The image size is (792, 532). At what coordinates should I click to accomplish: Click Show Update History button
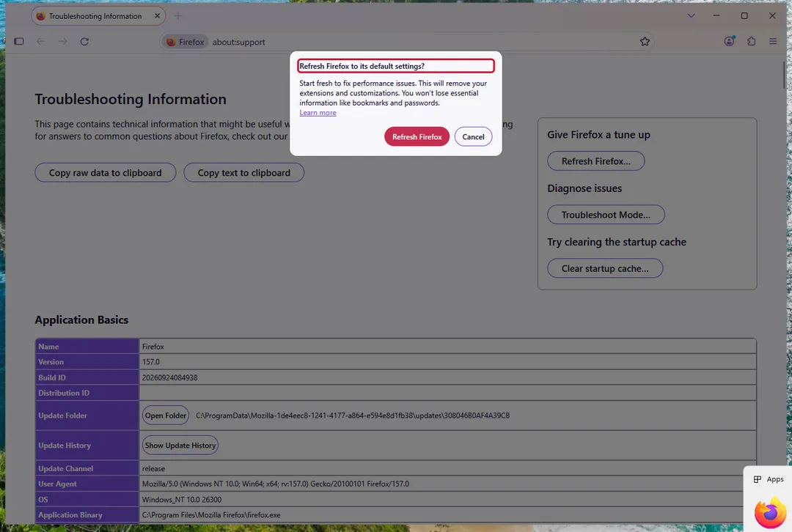(180, 446)
